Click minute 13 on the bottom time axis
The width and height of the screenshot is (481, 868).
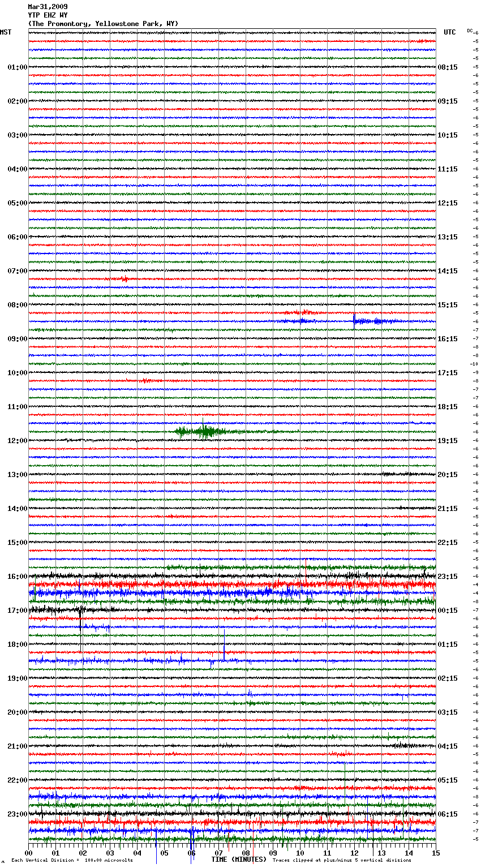(381, 853)
